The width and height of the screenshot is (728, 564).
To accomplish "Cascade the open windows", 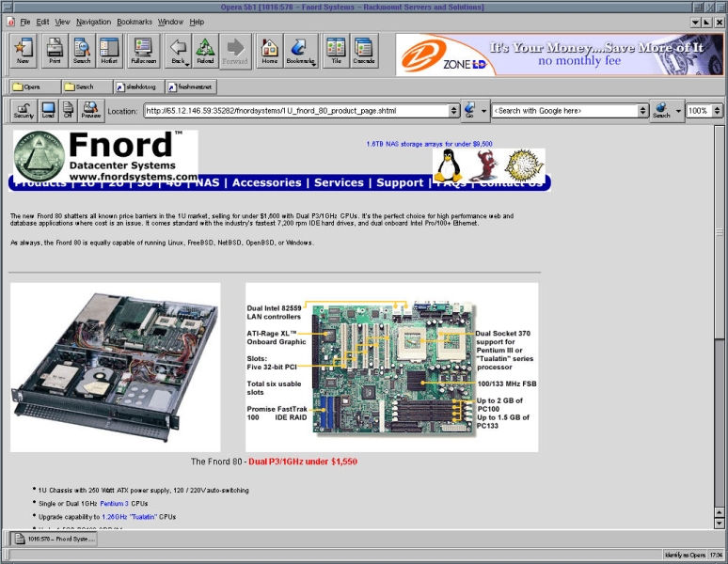I will pyautogui.click(x=364, y=51).
